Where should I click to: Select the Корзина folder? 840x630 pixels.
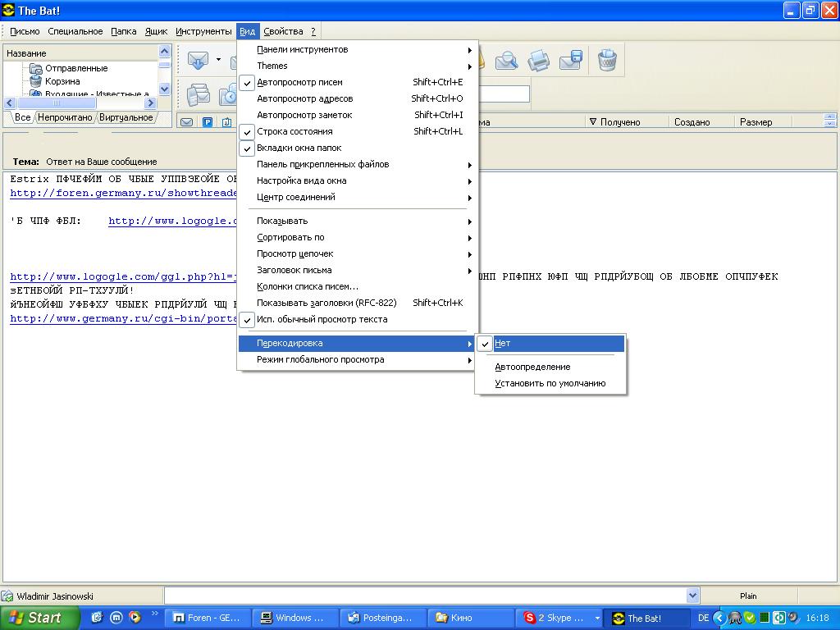(x=62, y=81)
